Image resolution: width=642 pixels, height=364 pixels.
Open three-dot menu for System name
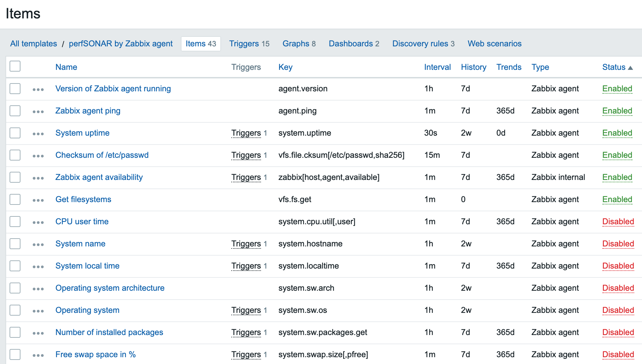[38, 244]
